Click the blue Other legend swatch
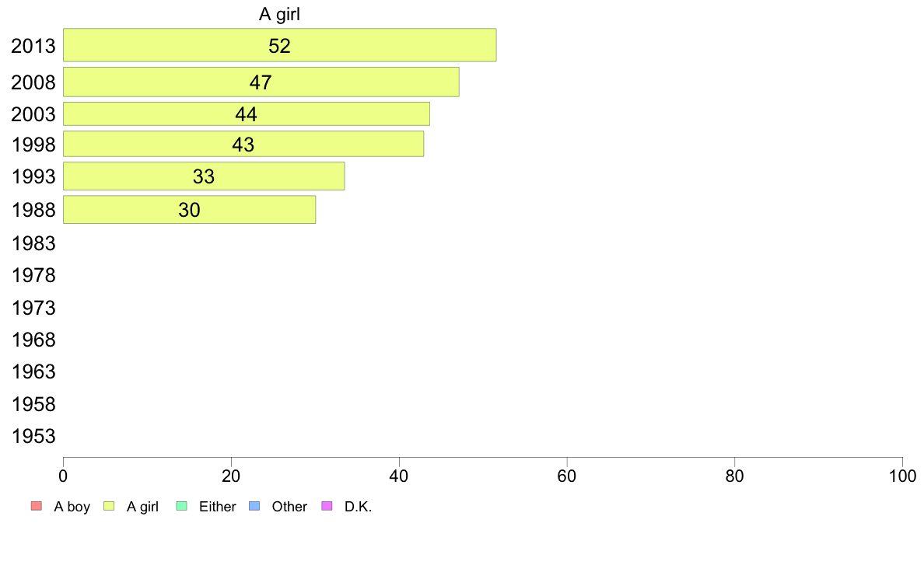The width and height of the screenshot is (924, 572). coord(254,506)
